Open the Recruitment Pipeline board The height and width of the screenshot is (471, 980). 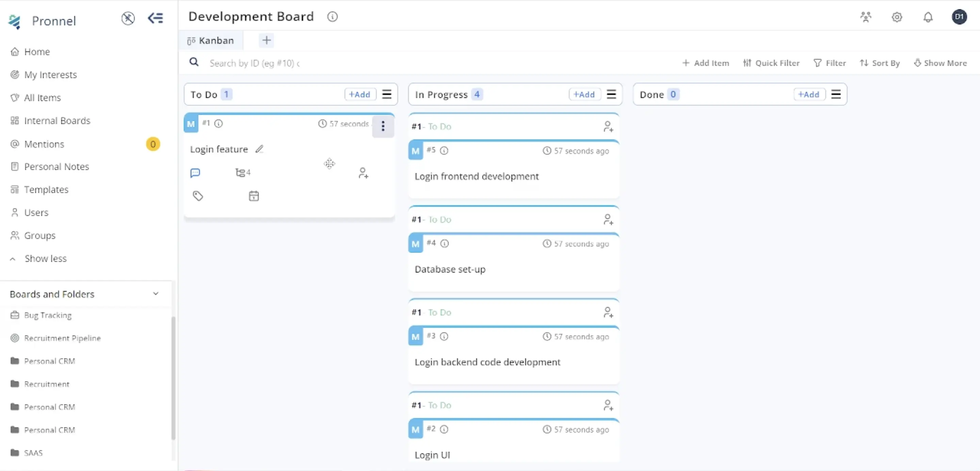tap(62, 338)
